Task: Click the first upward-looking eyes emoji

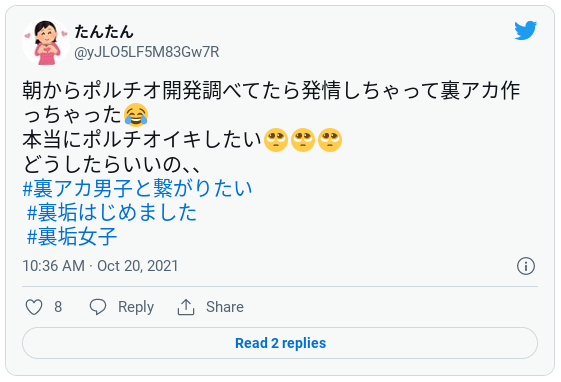Action: [x=276, y=140]
